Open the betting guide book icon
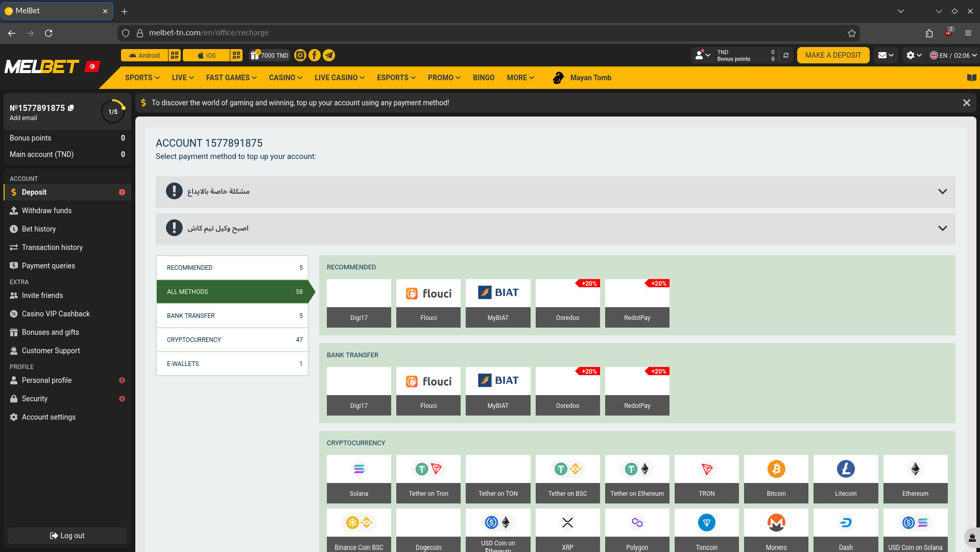The height and width of the screenshot is (552, 980). coord(971,78)
